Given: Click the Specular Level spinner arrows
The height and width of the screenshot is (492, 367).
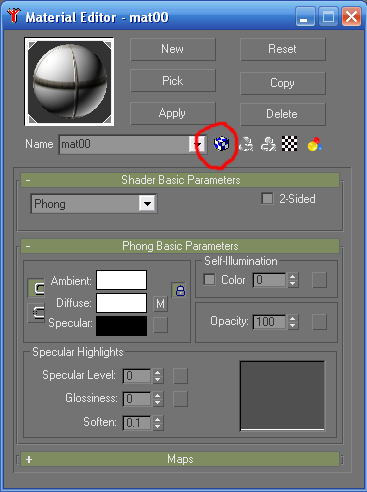Looking at the screenshot, I should tap(158, 376).
